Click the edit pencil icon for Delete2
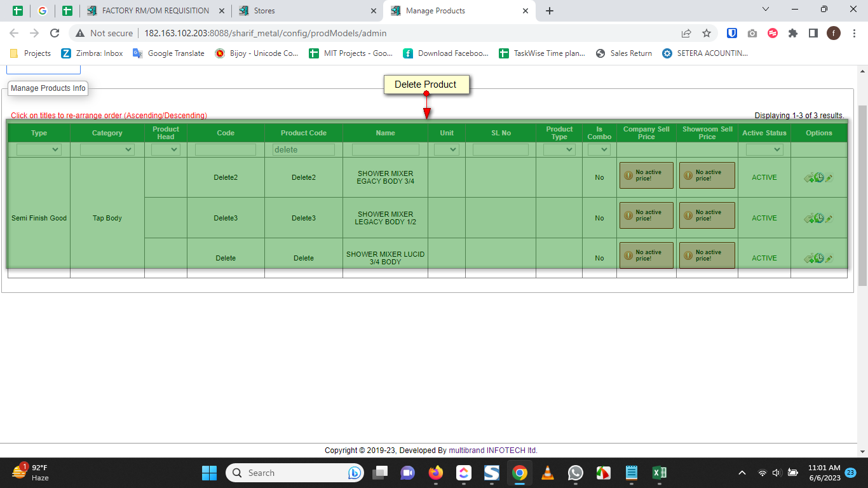Screen dimensions: 868x488 tap(829, 178)
